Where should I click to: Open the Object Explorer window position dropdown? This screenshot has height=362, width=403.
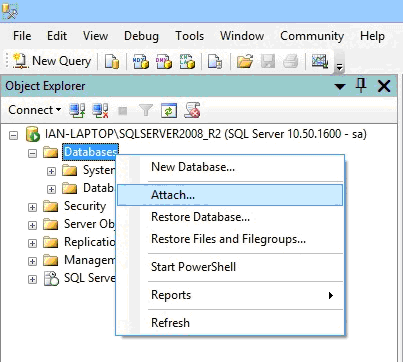(x=340, y=86)
